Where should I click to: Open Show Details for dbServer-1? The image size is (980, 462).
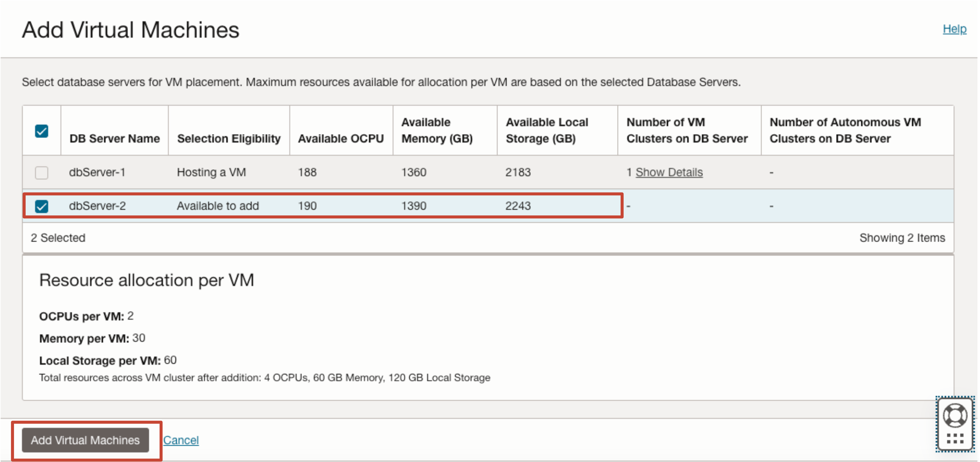pos(669,172)
